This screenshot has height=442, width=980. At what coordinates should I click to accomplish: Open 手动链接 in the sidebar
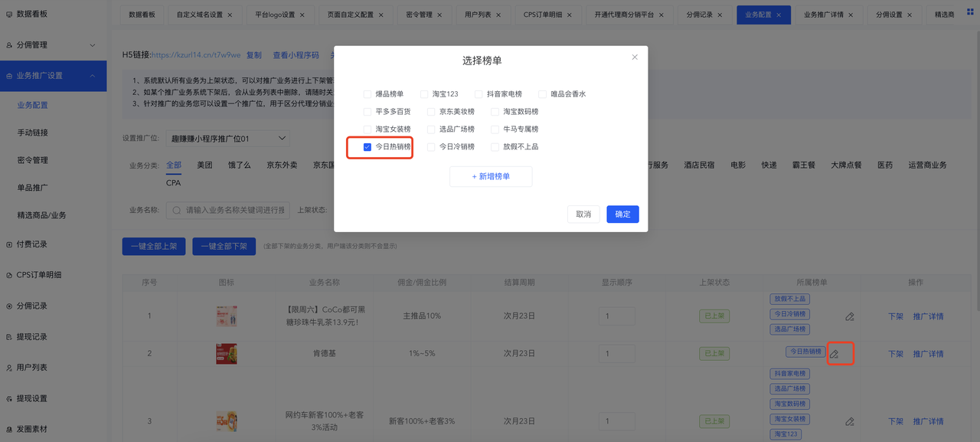(x=33, y=133)
